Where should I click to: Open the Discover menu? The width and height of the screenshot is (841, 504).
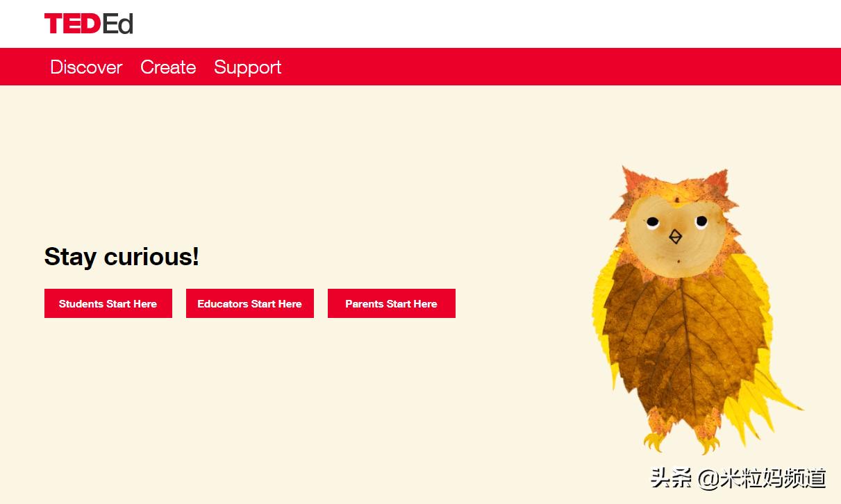click(86, 67)
